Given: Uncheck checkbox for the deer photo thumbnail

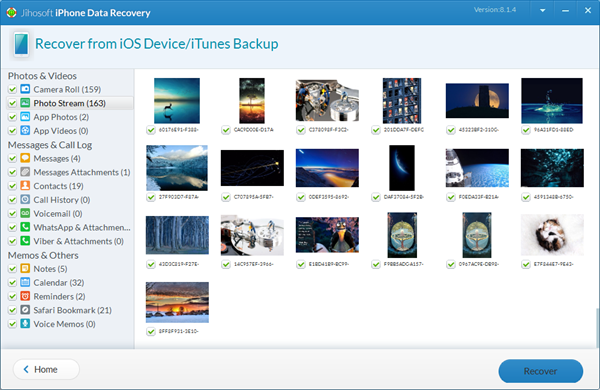Looking at the screenshot, I should coord(151,130).
